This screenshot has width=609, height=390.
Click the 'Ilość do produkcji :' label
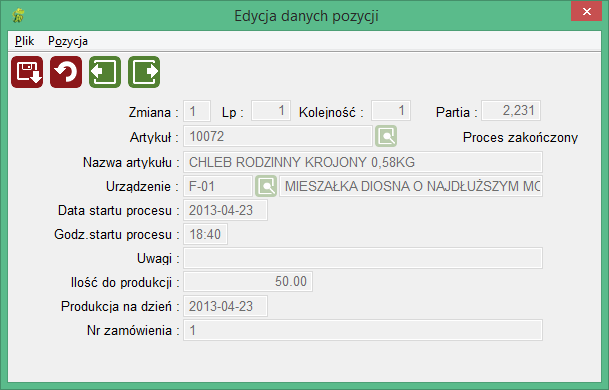125,282
